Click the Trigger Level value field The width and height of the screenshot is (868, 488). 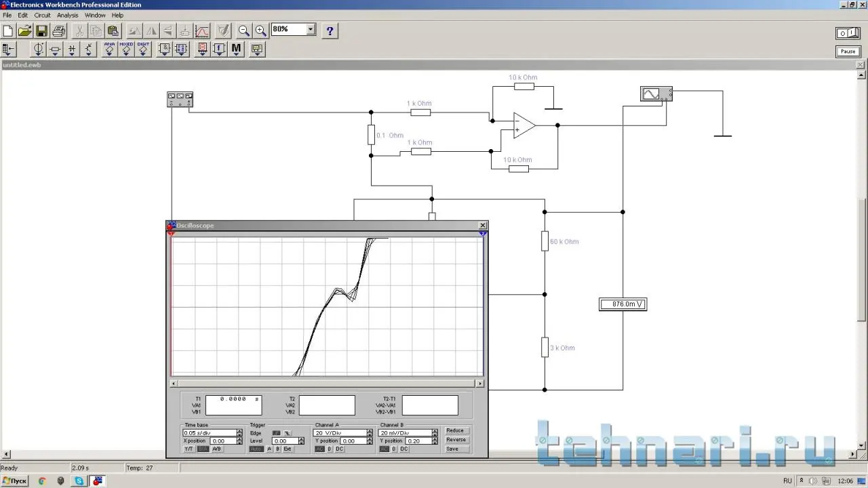point(285,441)
